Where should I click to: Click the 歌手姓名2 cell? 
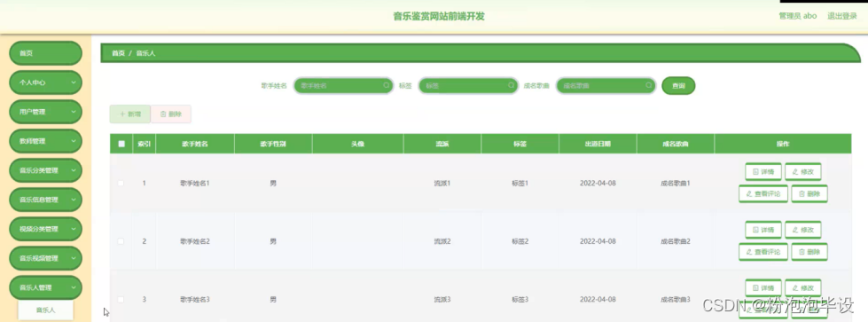(x=195, y=241)
